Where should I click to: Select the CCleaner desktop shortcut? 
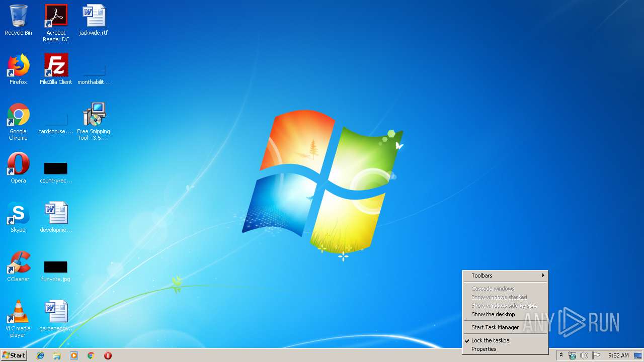[x=18, y=266]
